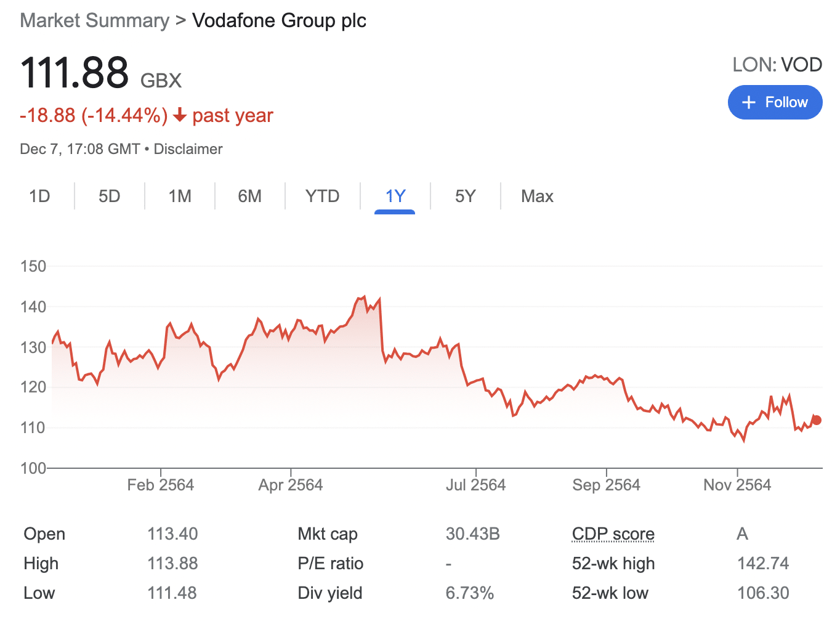
Task: Switch to the 5Y tab
Action: pyautogui.click(x=465, y=196)
